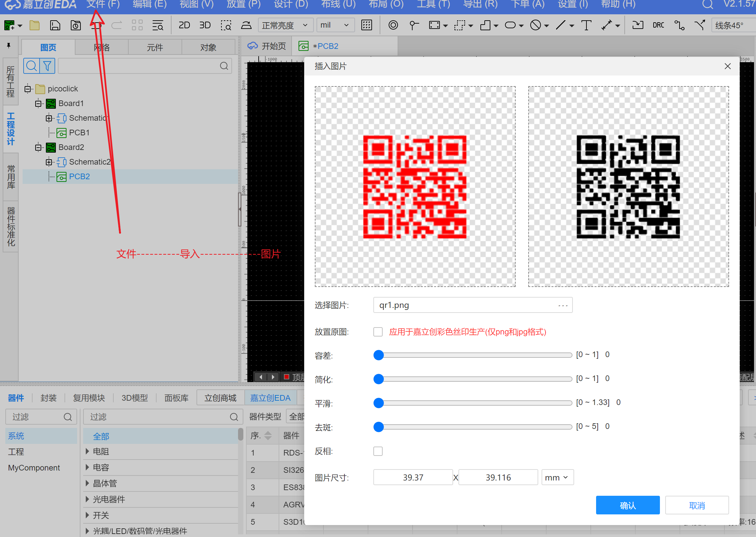The height and width of the screenshot is (537, 756).
Task: Enable the 反相 invert checkbox
Action: pos(378,451)
